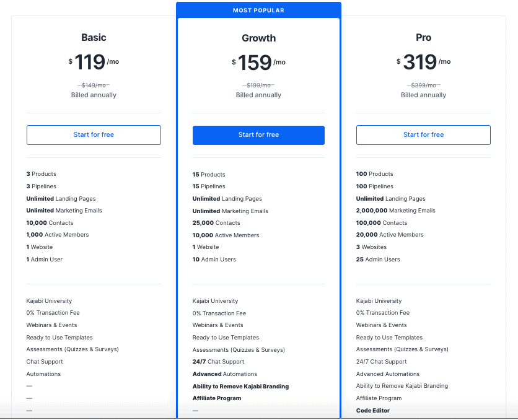Click the $119/mo price
This screenshot has height=420, width=518.
94,62
